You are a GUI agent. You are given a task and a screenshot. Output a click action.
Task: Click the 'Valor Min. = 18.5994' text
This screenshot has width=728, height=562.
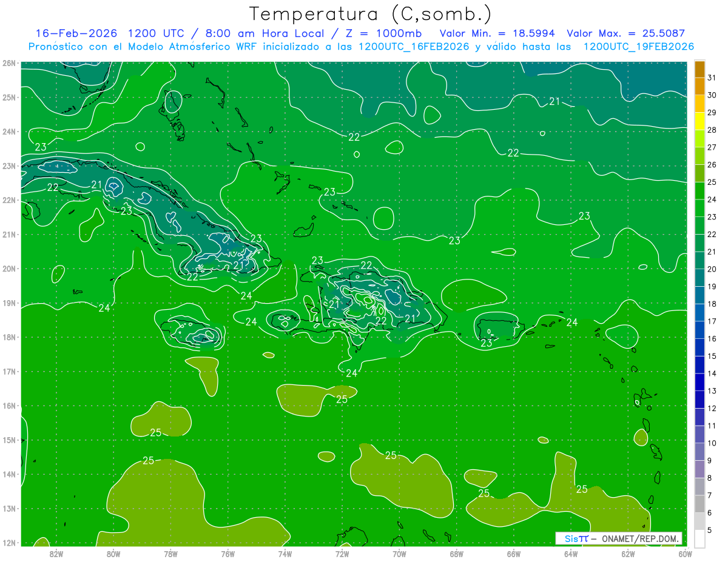[499, 33]
